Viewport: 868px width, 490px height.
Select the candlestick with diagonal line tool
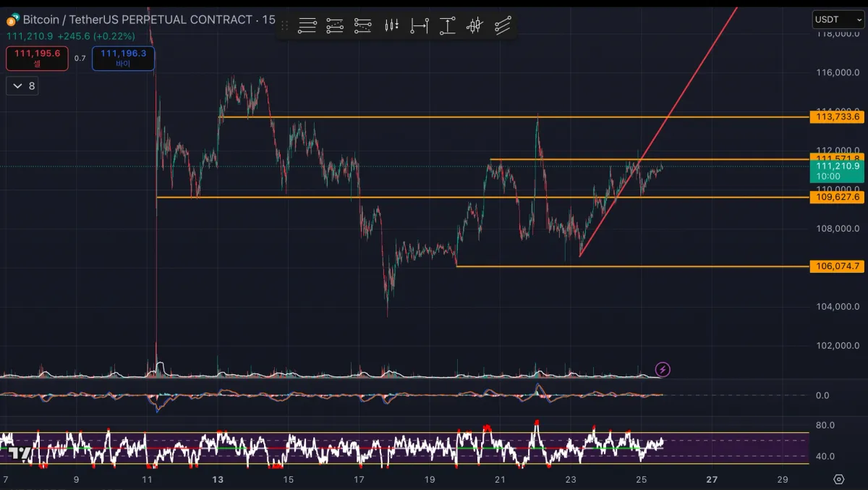tap(475, 26)
